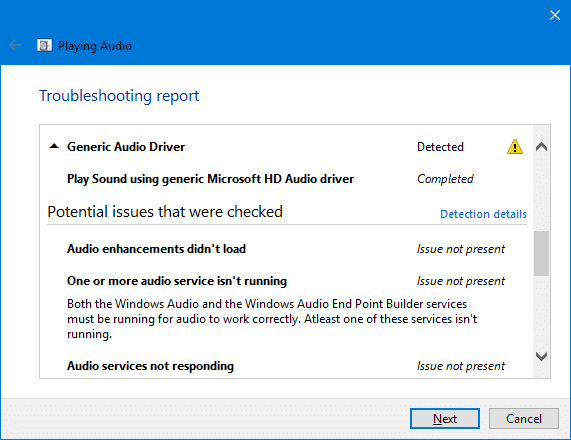Select the Generic Audio Driver heading
571x440 pixels.
(126, 147)
